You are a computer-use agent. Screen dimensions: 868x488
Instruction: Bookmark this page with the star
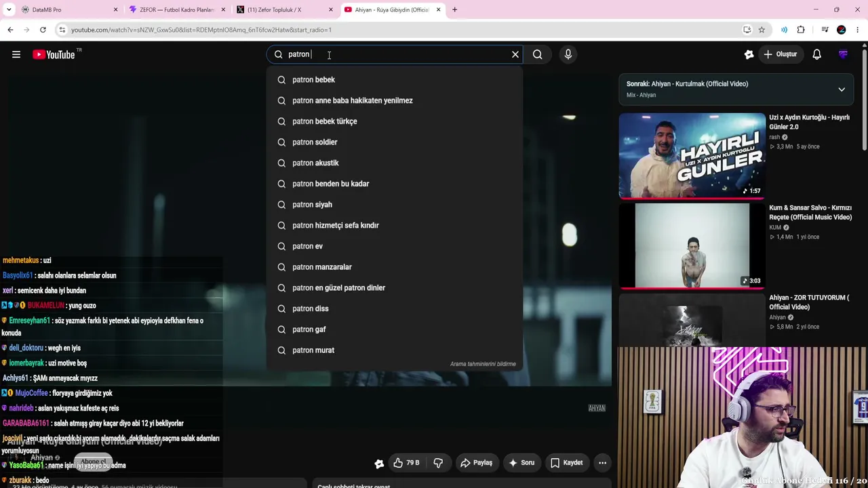(x=762, y=30)
